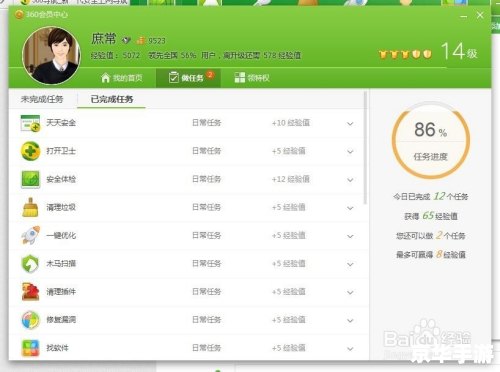Click the 天天安全 task name

[61, 123]
